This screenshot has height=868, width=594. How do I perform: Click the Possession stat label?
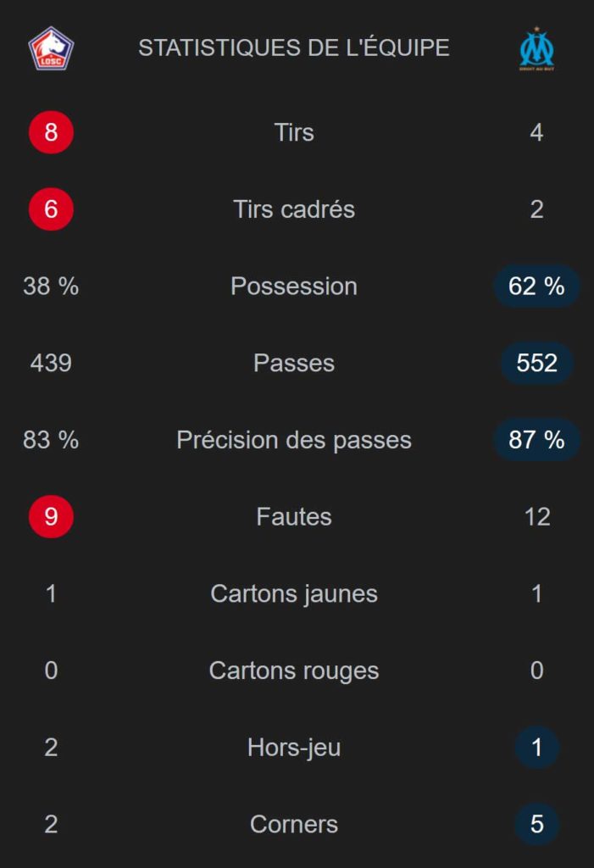point(294,287)
